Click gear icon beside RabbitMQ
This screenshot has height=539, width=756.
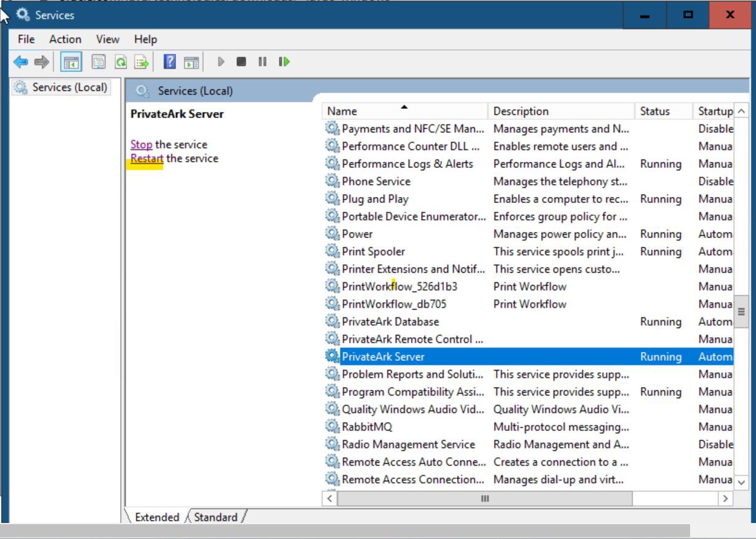[332, 426]
